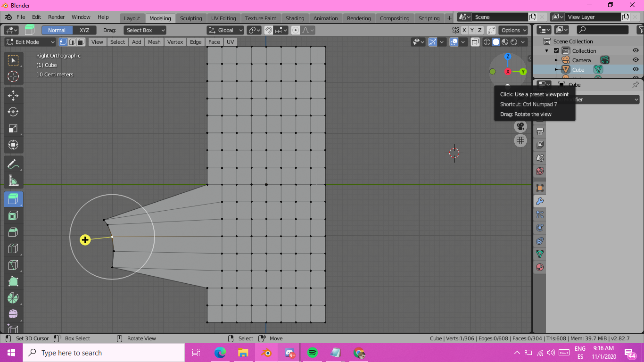Activate the Inset Faces tool

tap(13, 216)
